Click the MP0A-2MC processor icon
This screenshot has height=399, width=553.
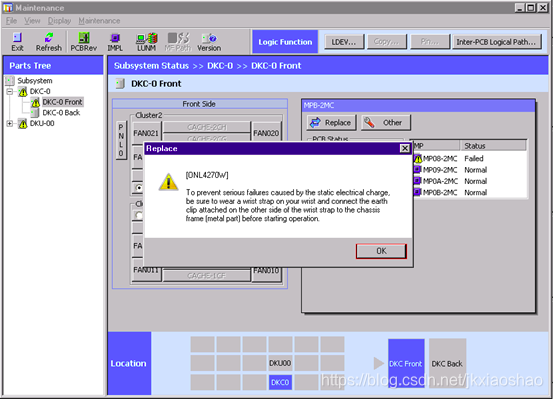click(x=418, y=181)
